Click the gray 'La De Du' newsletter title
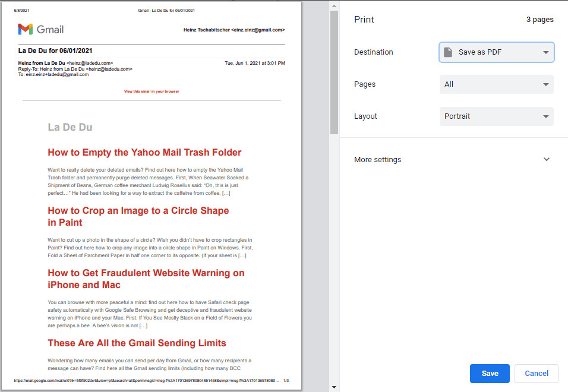 (70, 128)
